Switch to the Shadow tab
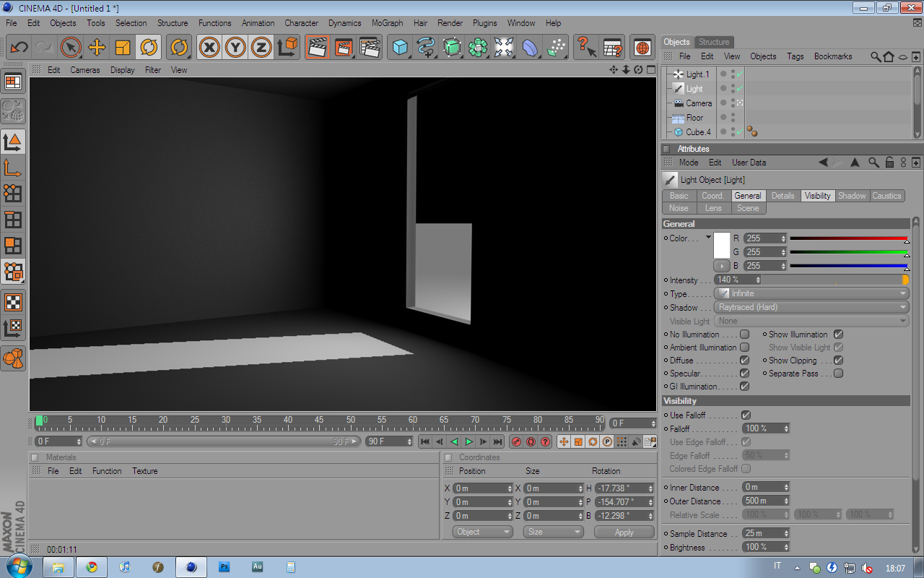This screenshot has height=578, width=924. [x=852, y=196]
